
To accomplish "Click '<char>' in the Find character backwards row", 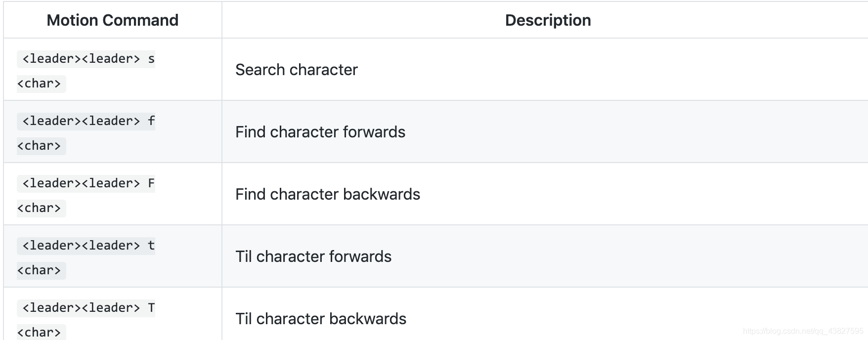I will point(39,208).
